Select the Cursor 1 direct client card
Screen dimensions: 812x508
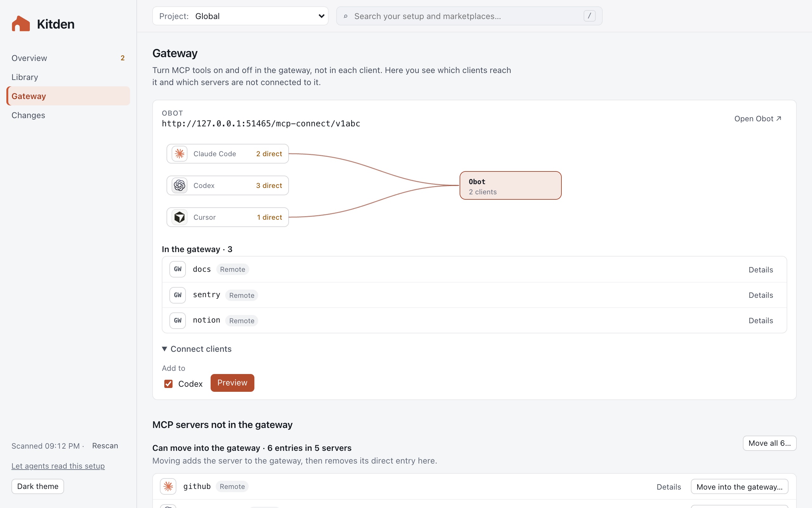pos(227,217)
